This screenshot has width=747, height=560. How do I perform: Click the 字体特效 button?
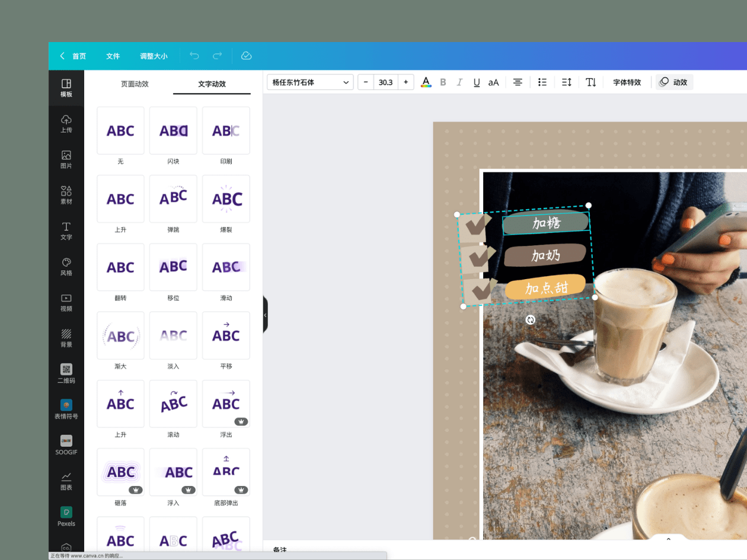[627, 82]
